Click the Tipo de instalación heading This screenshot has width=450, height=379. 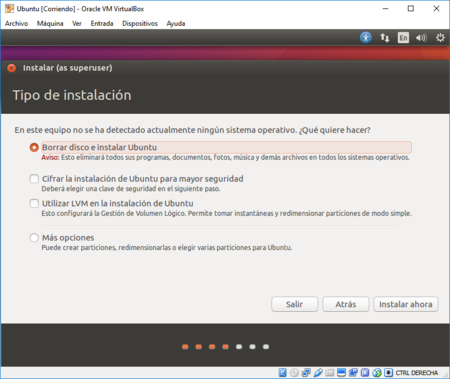click(72, 95)
